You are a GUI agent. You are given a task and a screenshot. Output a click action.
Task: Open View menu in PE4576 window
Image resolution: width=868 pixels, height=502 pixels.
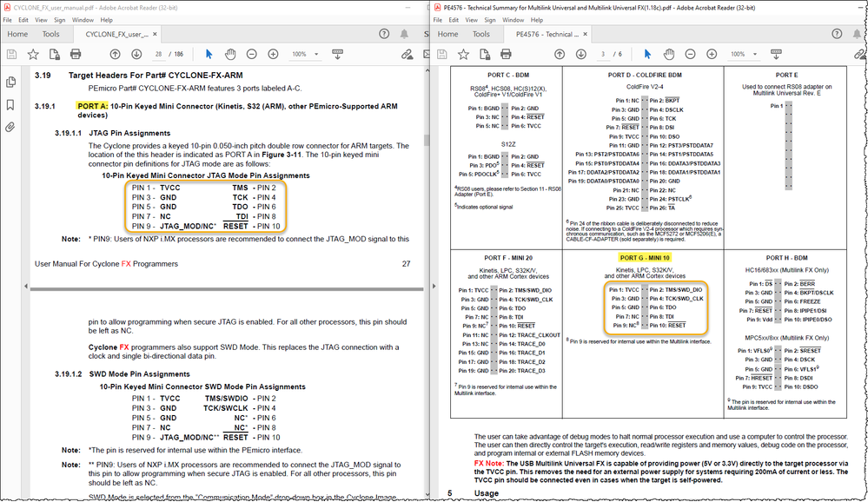[x=472, y=20]
